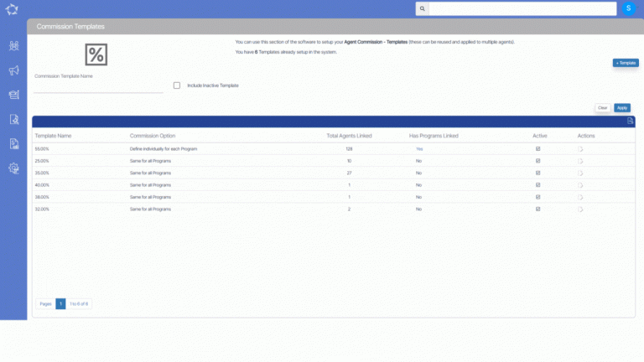
Task: Click the 40.00% template name cell
Action: tap(42, 185)
